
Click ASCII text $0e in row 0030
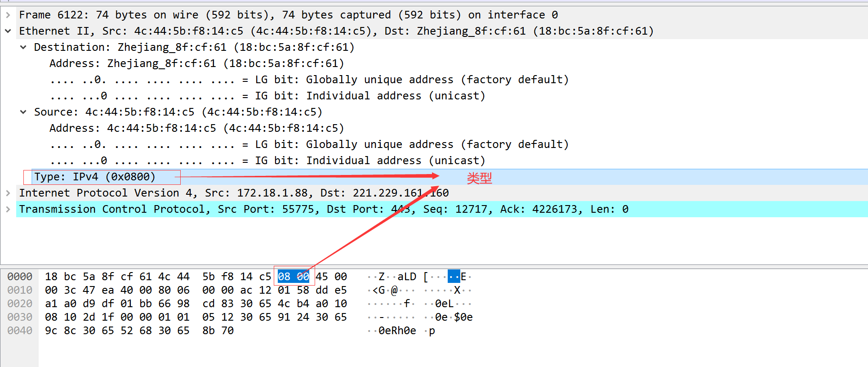point(463,317)
